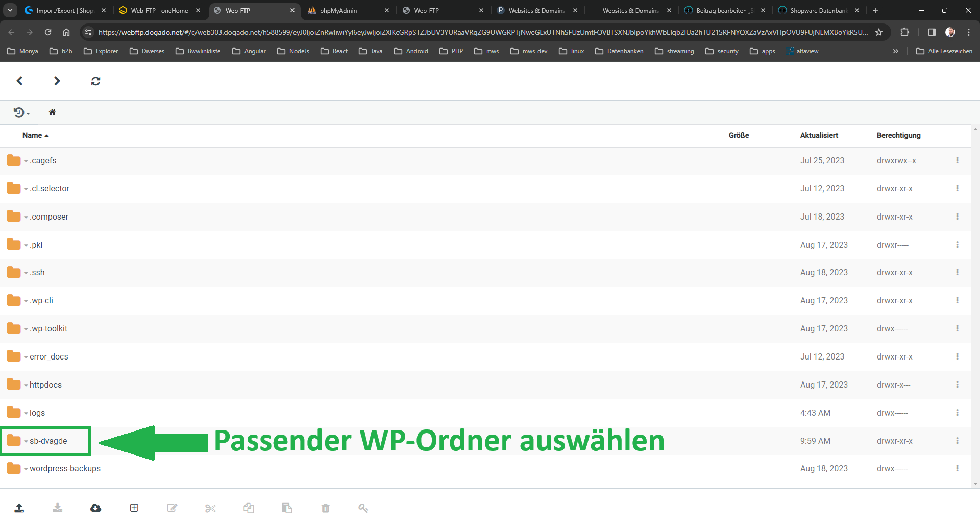Open the history dropdown
The image size is (980, 527).
(x=21, y=112)
